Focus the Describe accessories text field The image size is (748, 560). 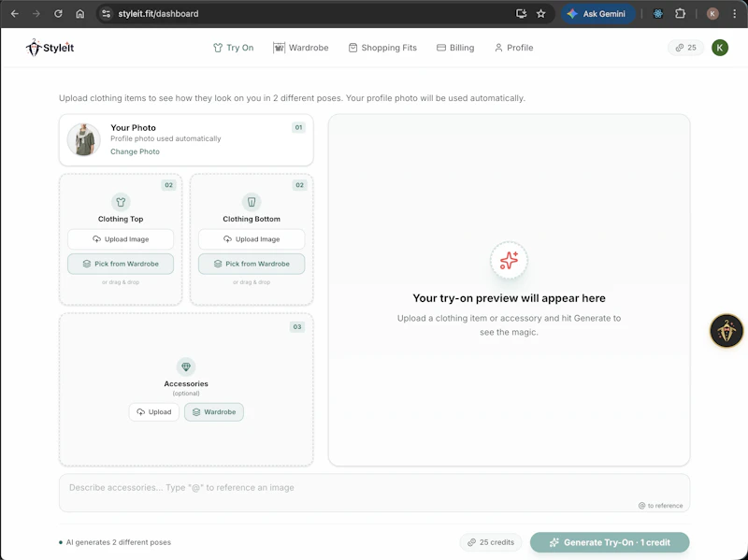click(375, 493)
